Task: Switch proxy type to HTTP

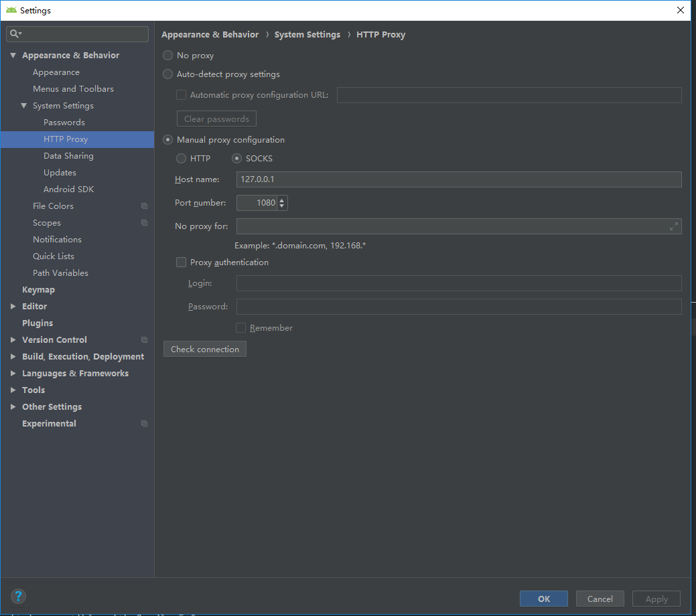Action: 180,158
